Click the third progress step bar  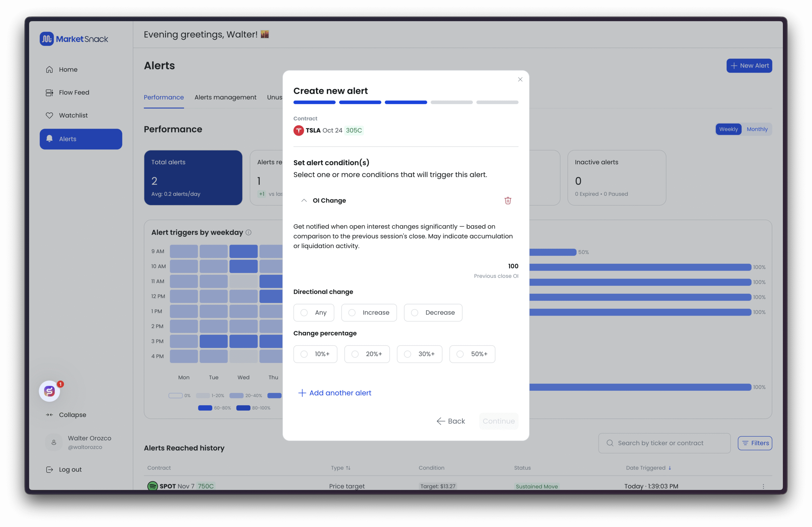[x=406, y=102]
